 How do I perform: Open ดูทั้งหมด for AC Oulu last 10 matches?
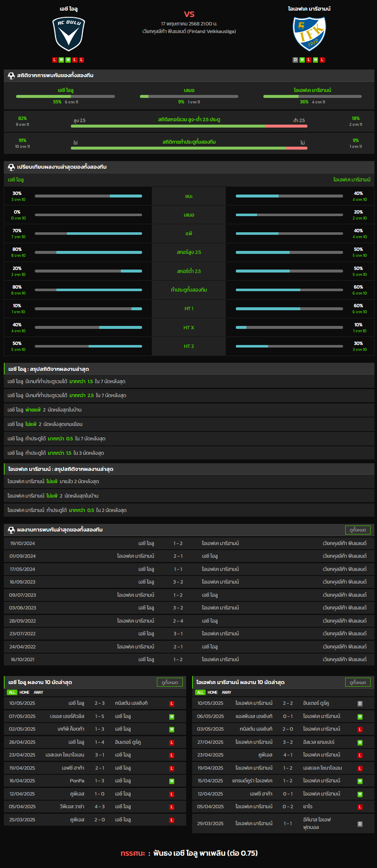tap(170, 682)
